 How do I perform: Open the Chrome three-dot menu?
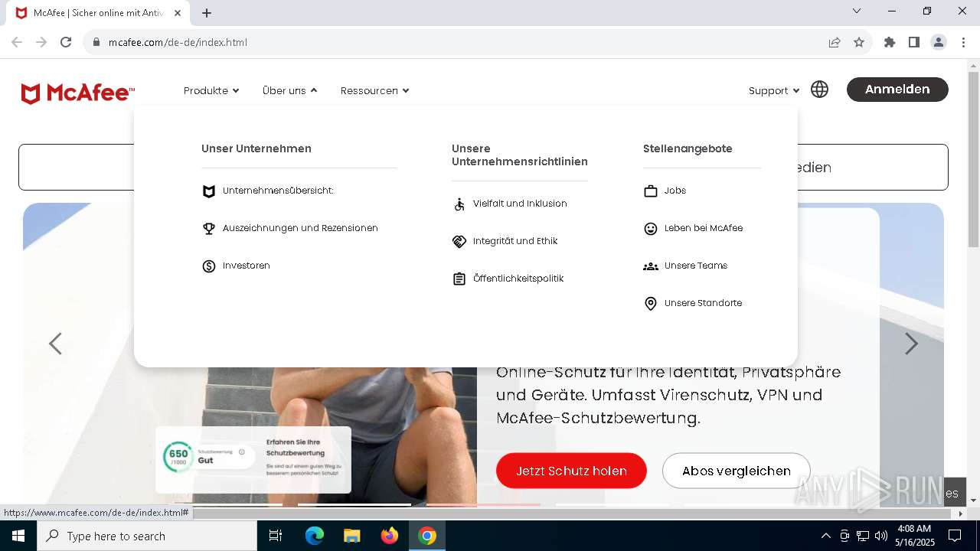963,42
